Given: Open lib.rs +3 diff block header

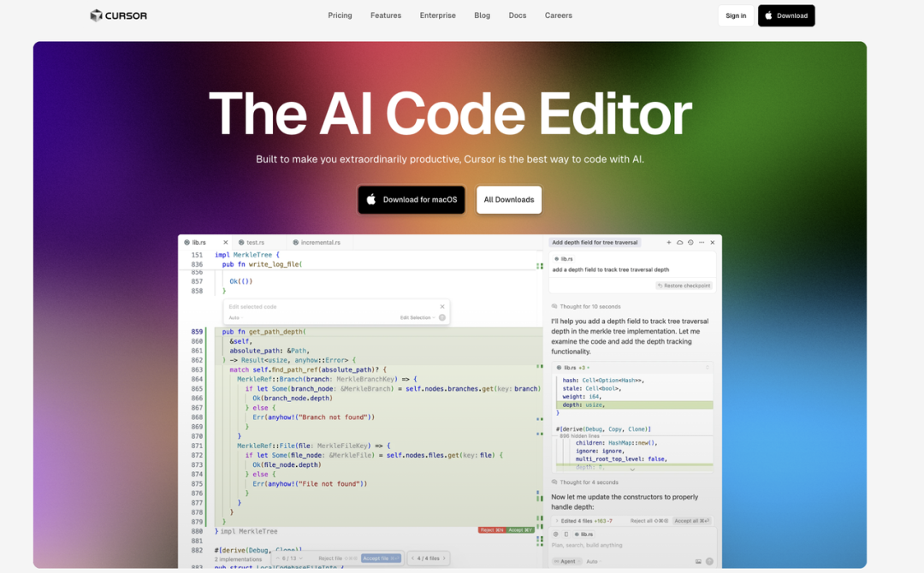Looking at the screenshot, I should [633, 368].
